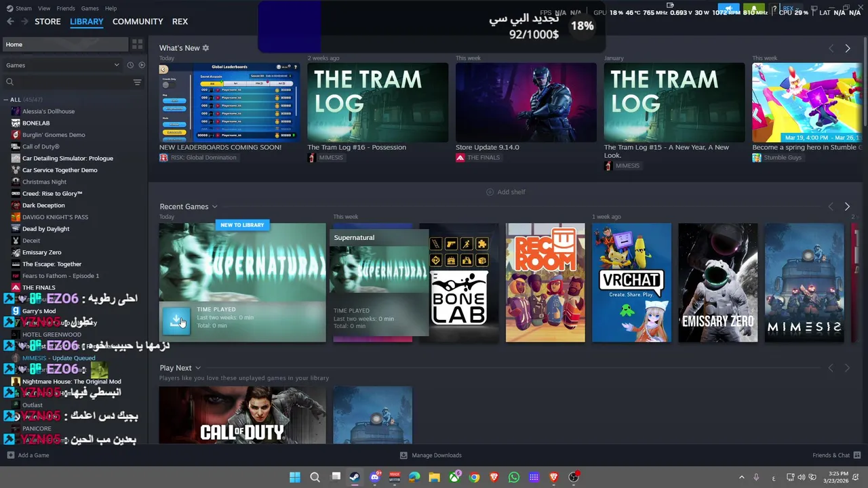Viewport: 868px width, 488px height.
Task: Select Car Detailing Simulator: Prologue
Action: pos(67,159)
